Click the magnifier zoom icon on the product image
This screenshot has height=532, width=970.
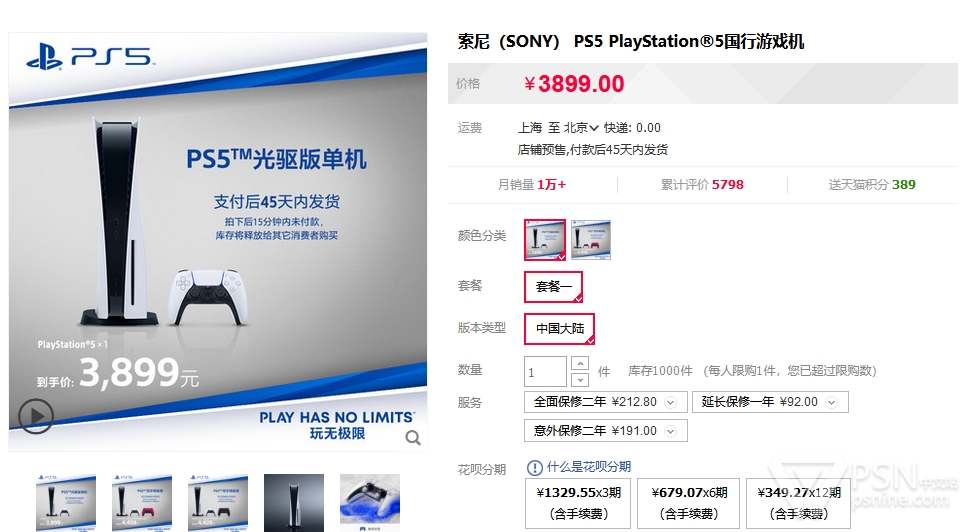click(413, 438)
